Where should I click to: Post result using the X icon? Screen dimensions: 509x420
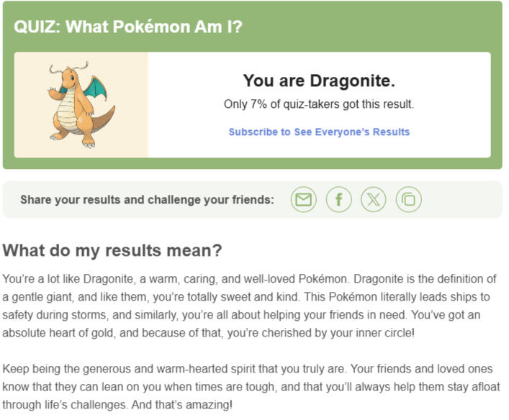point(373,199)
